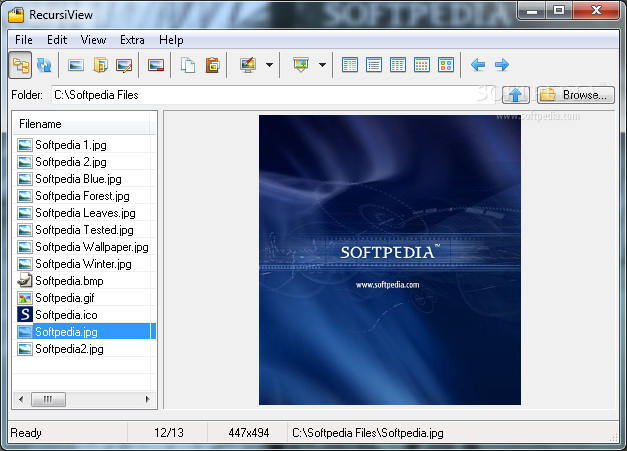Minimize the RecursiView window
The image size is (627, 451).
[531, 10]
